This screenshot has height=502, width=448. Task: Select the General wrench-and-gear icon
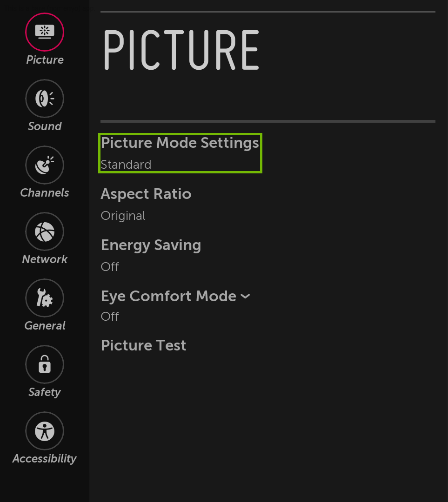(x=44, y=298)
